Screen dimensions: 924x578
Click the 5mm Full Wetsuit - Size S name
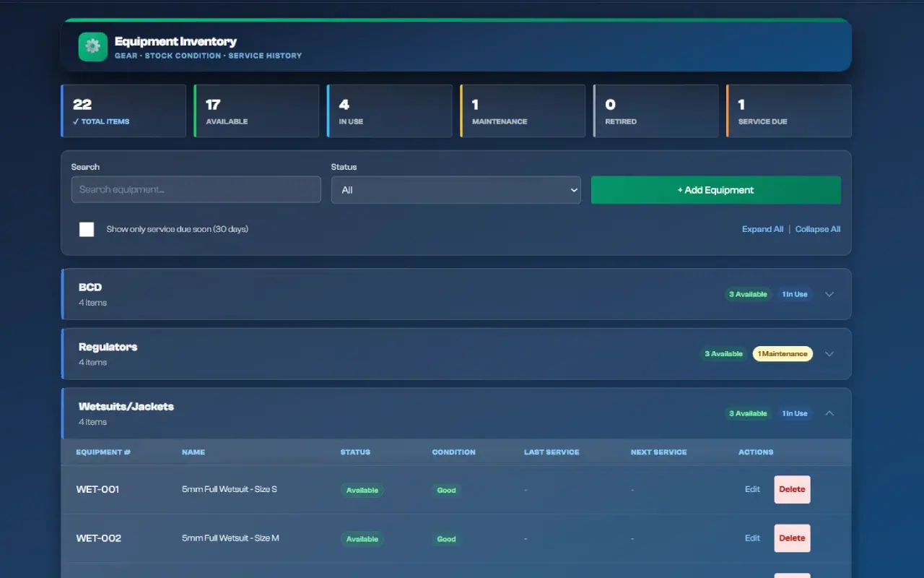(x=230, y=489)
